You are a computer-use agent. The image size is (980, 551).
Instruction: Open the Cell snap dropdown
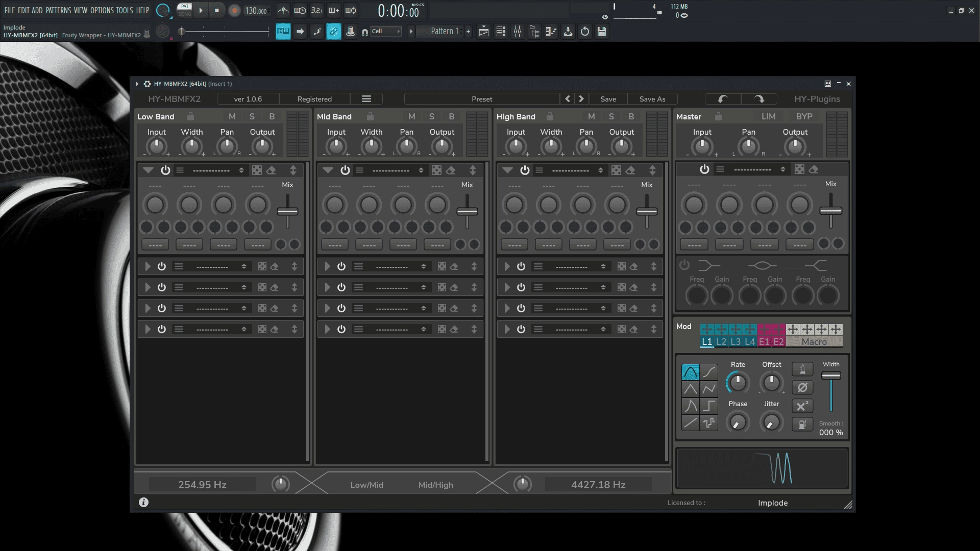coord(386,32)
